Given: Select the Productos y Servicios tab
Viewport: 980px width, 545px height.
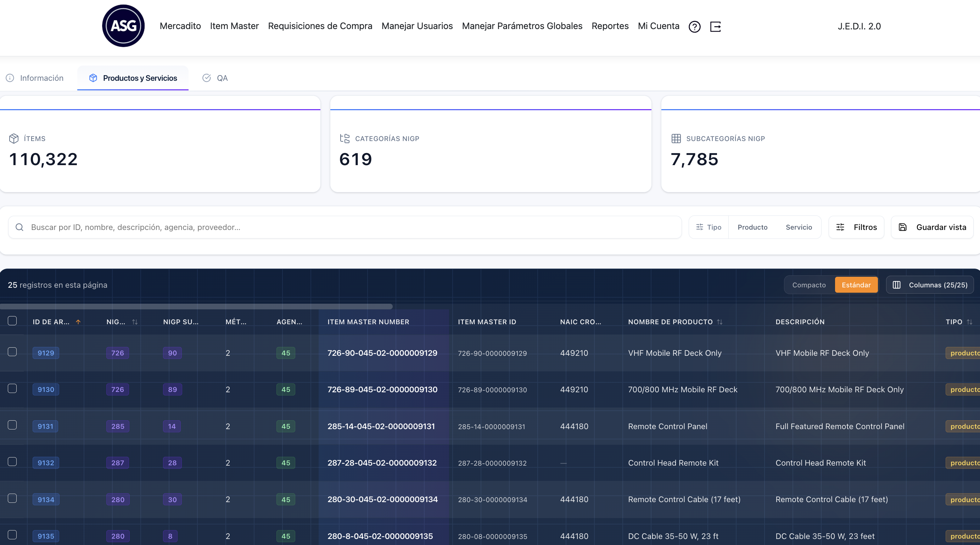Looking at the screenshot, I should click(133, 78).
